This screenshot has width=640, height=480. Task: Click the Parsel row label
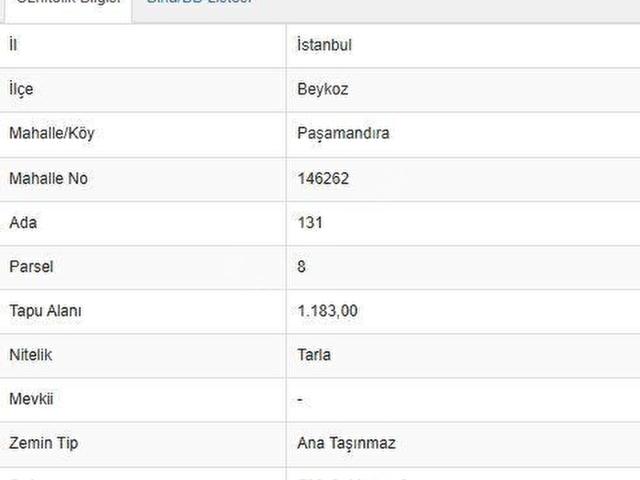[30, 266]
